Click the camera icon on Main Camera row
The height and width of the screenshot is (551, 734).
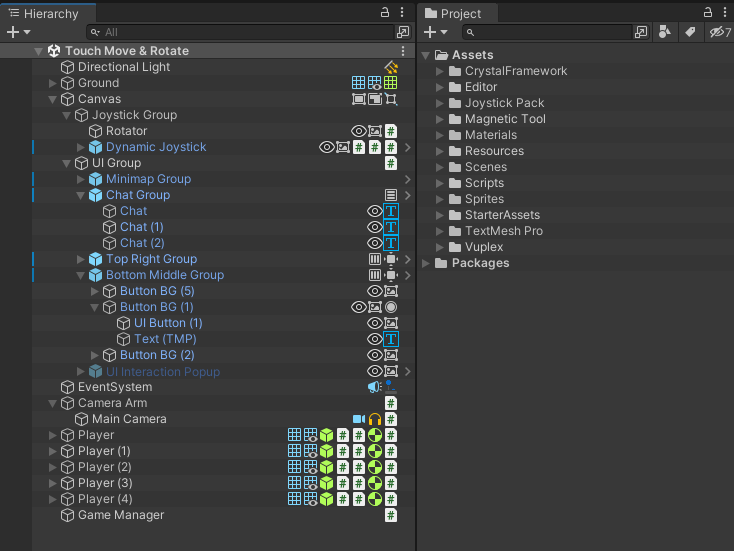(x=359, y=419)
